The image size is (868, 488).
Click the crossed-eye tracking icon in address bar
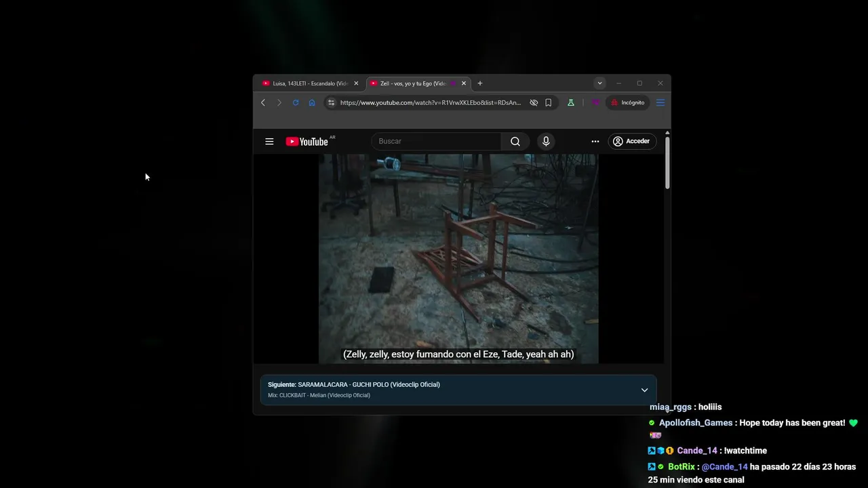pyautogui.click(x=534, y=102)
